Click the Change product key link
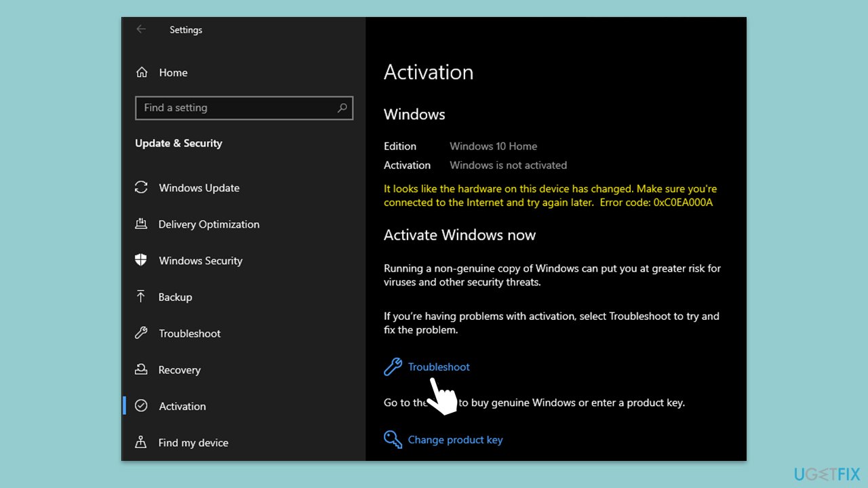868x488 pixels. pos(456,440)
